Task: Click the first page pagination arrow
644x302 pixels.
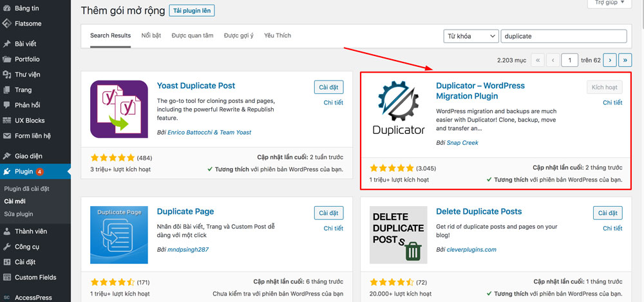Action: 538,60
